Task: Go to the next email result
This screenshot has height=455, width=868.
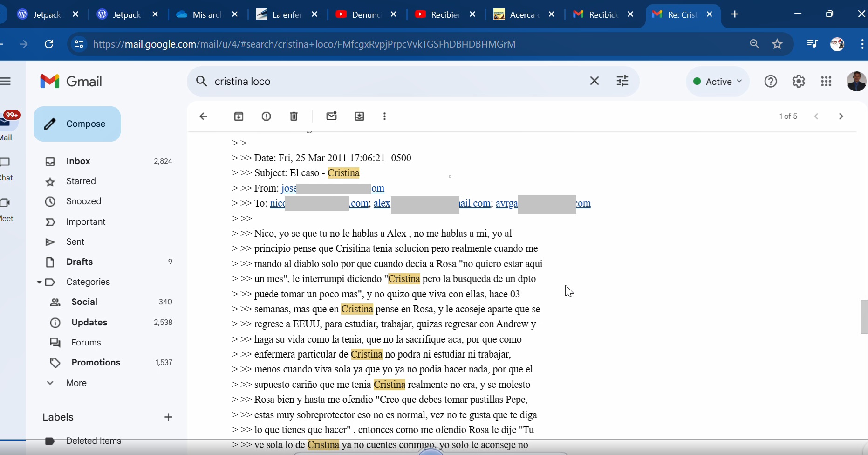Action: coord(841,117)
